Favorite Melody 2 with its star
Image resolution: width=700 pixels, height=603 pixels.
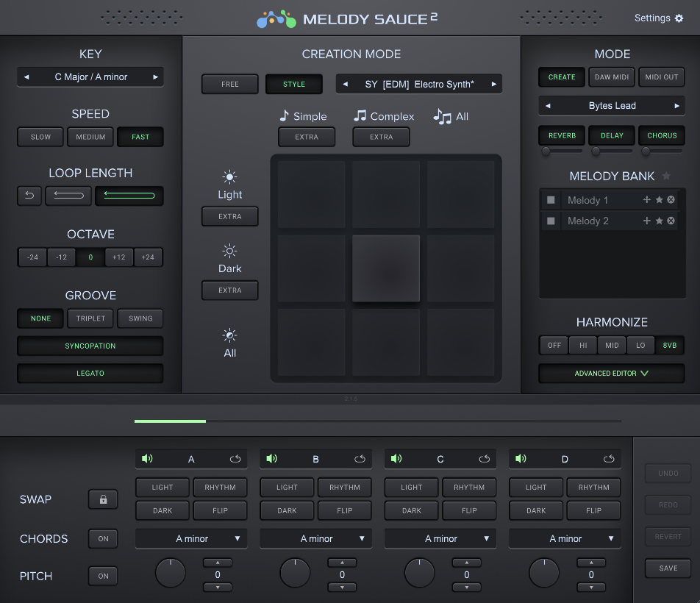[659, 221]
